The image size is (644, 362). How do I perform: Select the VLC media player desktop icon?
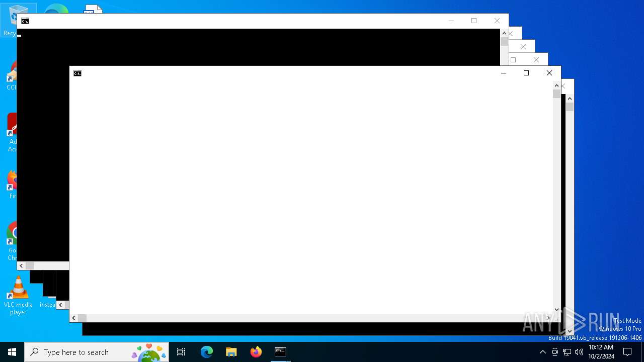click(18, 296)
